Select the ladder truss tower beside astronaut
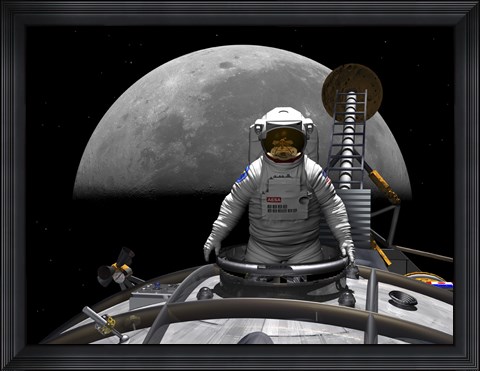Screen dimensions: 480x371 point(348,140)
